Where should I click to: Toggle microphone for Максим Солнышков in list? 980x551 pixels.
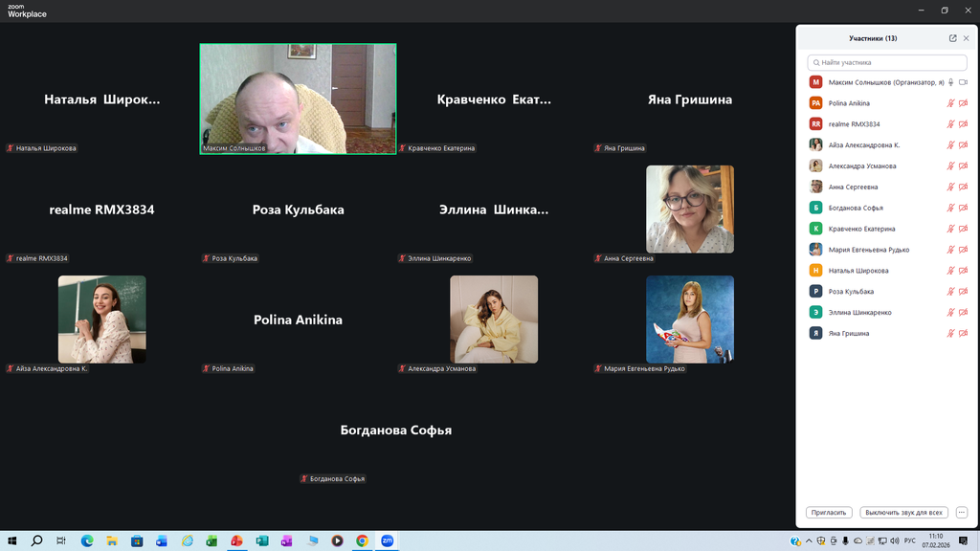pyautogui.click(x=950, y=82)
